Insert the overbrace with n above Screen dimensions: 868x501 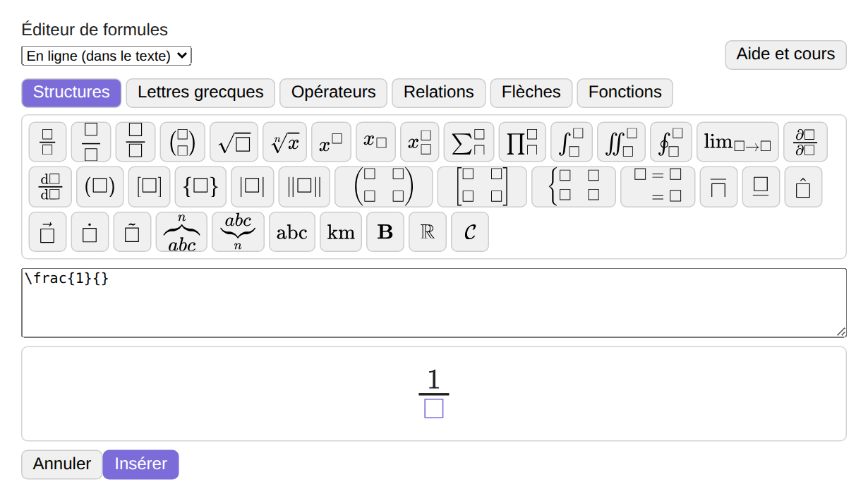181,232
